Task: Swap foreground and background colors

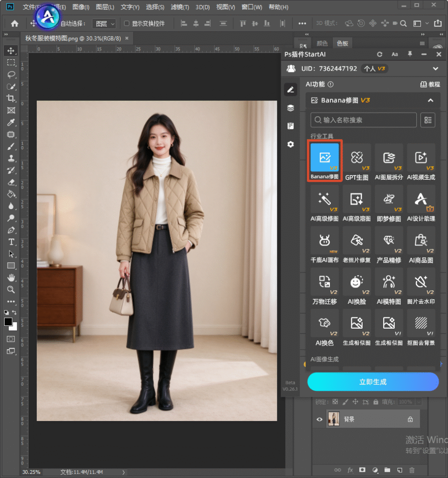Action: pos(14,312)
